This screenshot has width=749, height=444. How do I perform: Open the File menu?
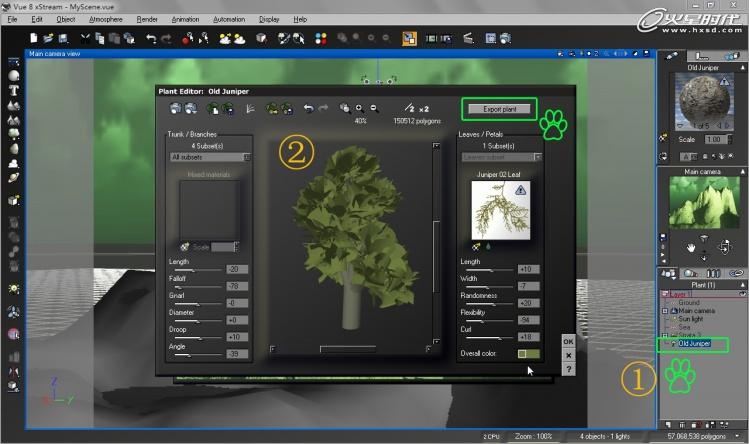point(12,19)
